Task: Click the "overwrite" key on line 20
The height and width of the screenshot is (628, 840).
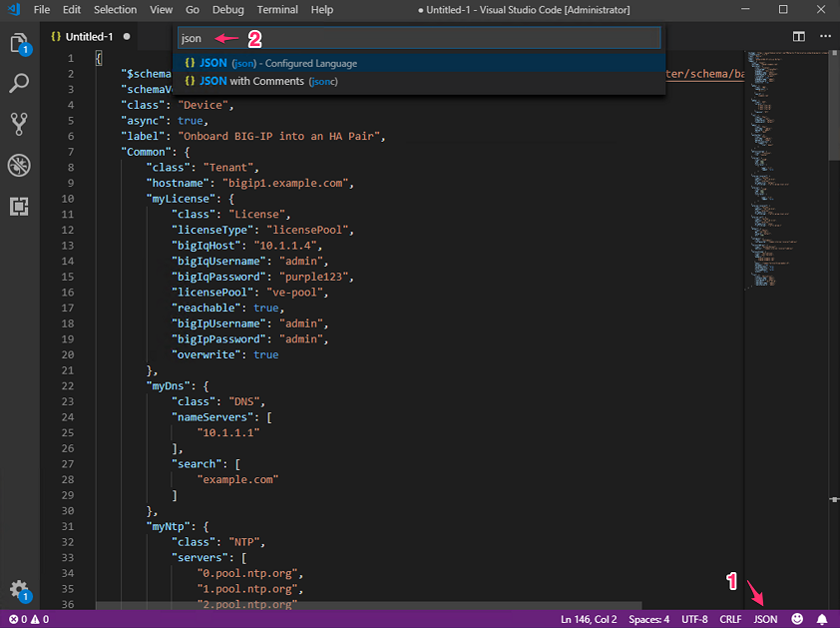Action: 207,355
